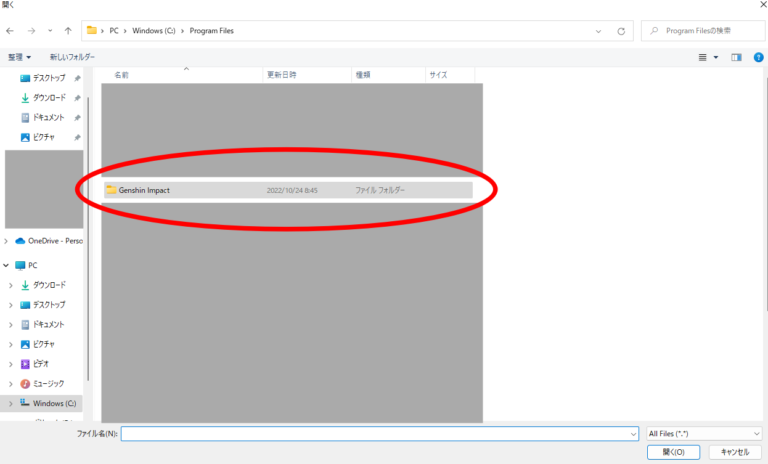
Task: Click the ファイル名 file name field
Action: click(x=378, y=433)
